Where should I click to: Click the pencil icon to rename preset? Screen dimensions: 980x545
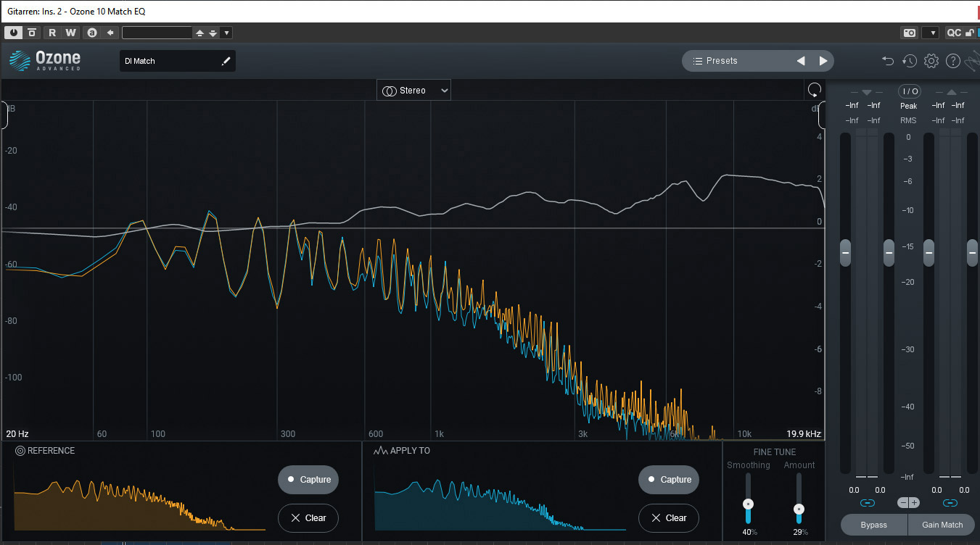226,61
